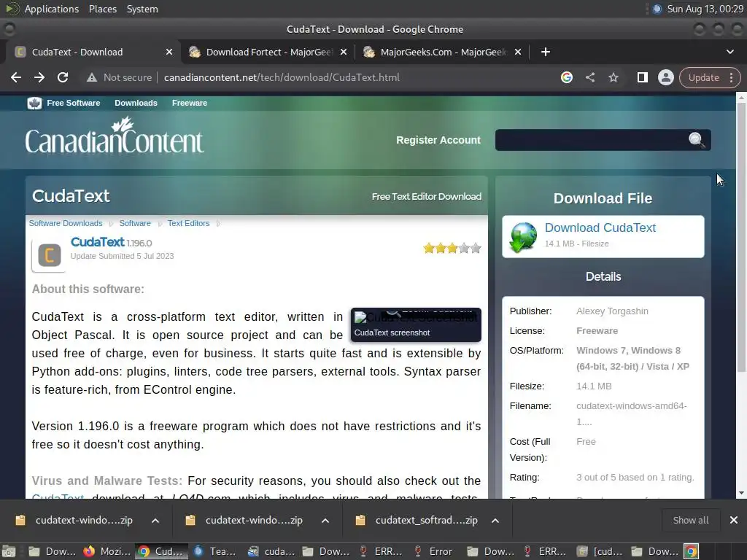Click the Download CudaText link
The image size is (747, 560).
[600, 227]
